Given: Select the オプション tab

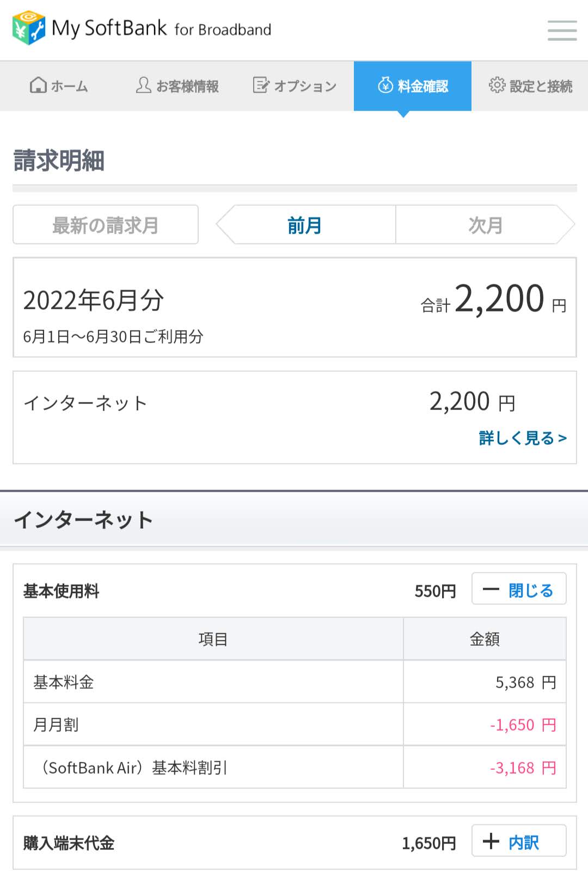Looking at the screenshot, I should click(295, 86).
